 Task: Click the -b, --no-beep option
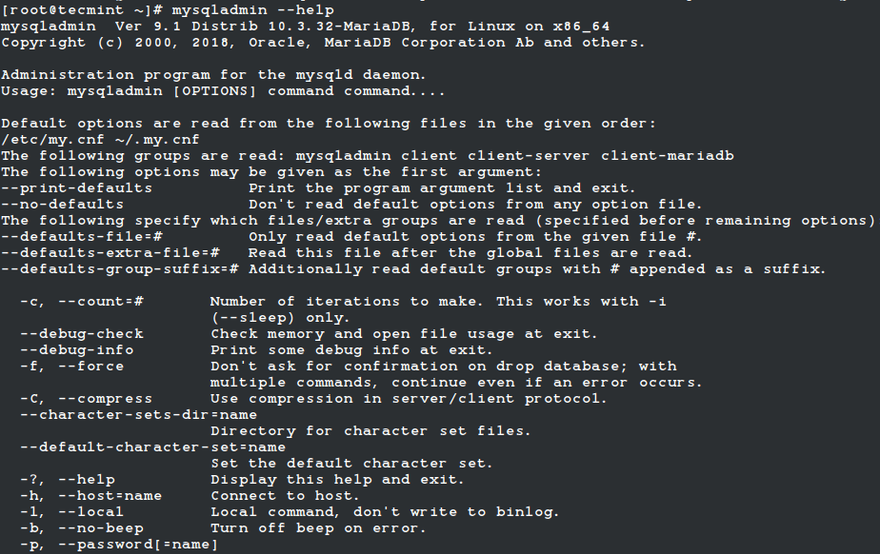82,528
